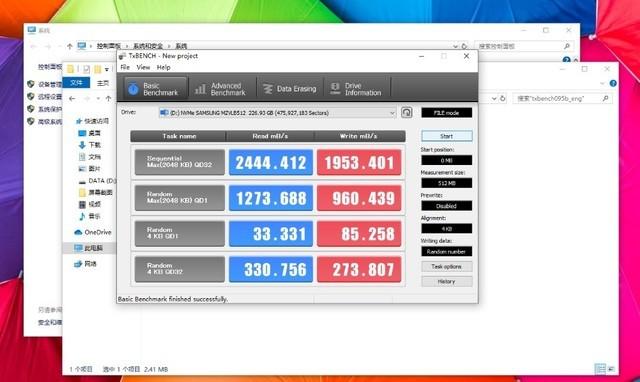The height and width of the screenshot is (382, 640).
Task: Open the Help menu in TxBENCH
Action: click(163, 67)
